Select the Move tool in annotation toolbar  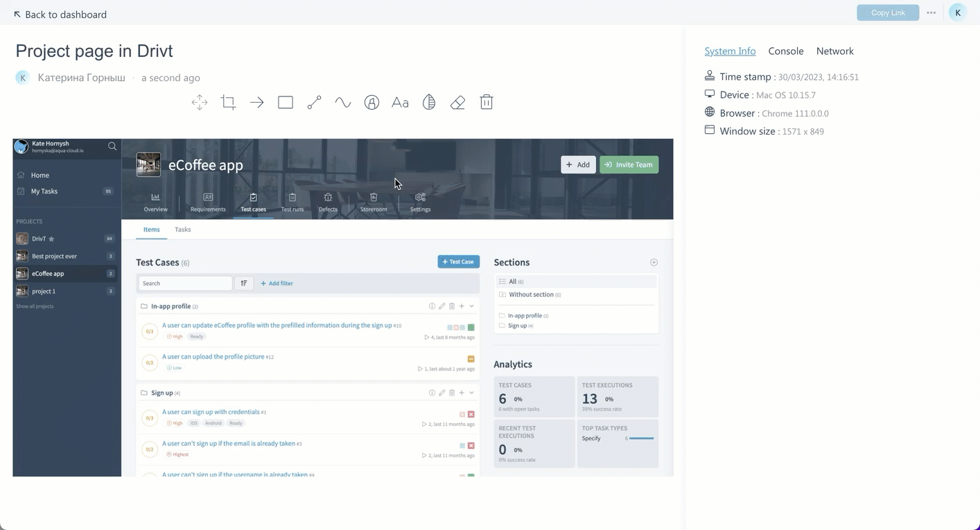(x=200, y=103)
